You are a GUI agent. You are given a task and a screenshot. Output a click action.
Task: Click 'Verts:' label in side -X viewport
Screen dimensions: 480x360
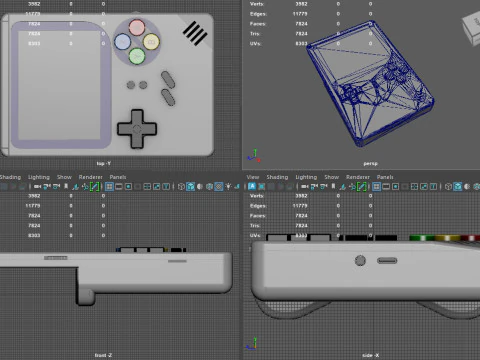point(257,196)
